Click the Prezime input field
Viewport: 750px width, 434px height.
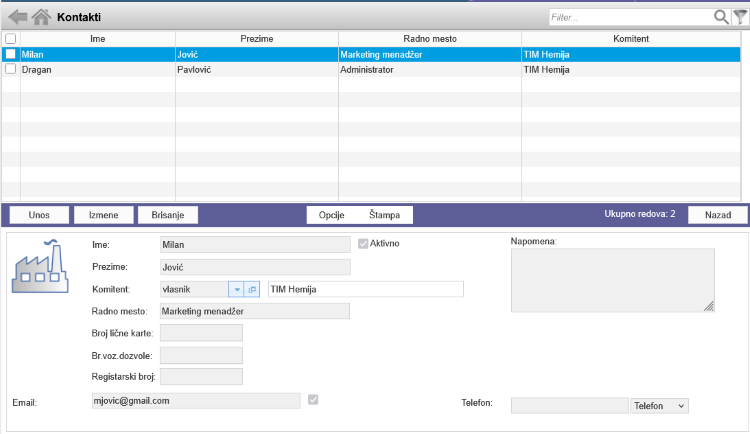pos(255,267)
